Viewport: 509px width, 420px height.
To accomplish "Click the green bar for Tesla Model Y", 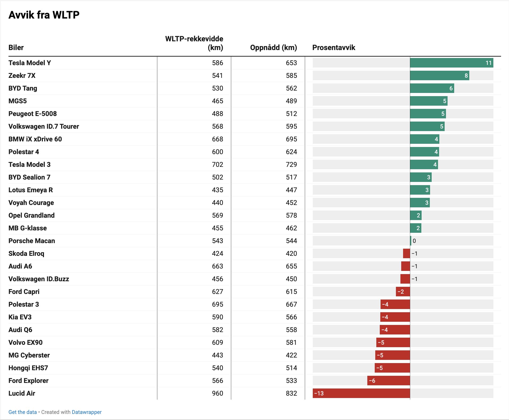I will point(451,63).
